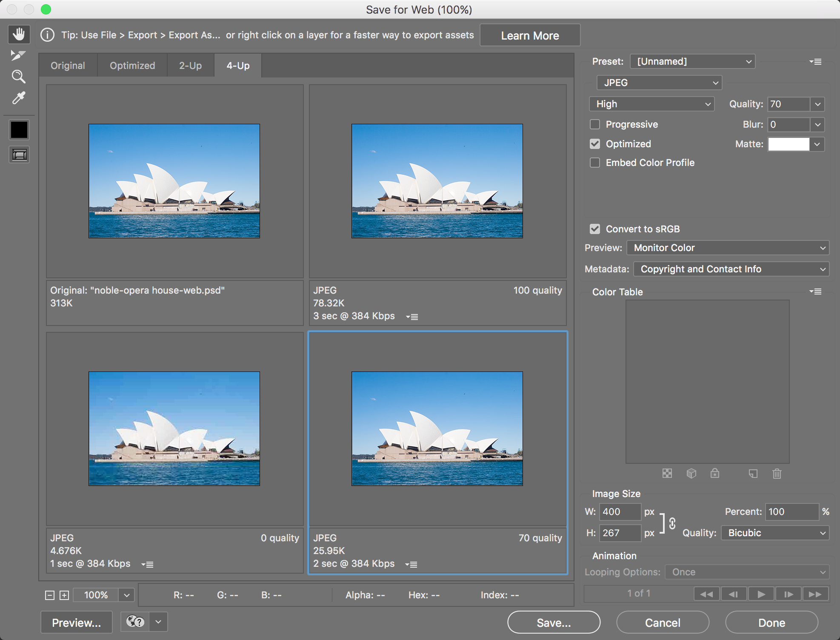Enable Embed Color Profile
The image size is (840, 640).
point(595,163)
